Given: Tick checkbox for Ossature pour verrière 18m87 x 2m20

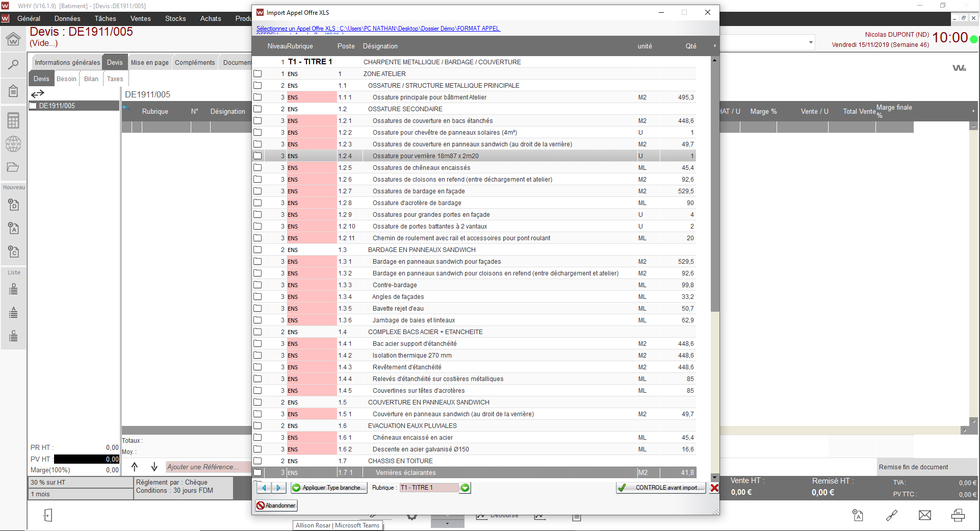Looking at the screenshot, I should 258,156.
